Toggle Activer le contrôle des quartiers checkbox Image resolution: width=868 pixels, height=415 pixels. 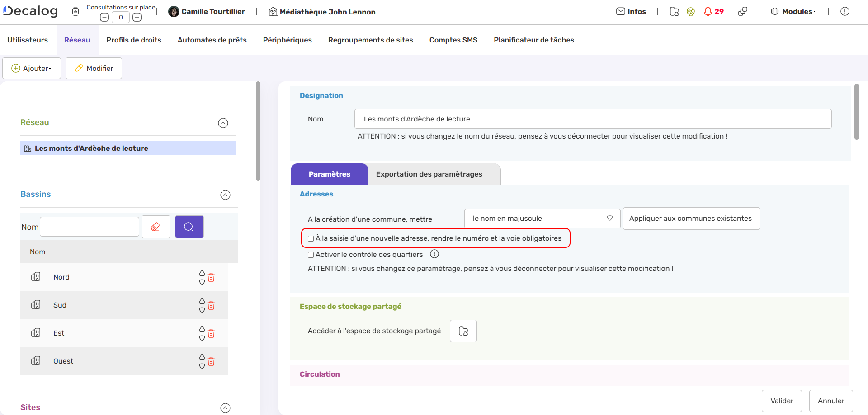(311, 255)
